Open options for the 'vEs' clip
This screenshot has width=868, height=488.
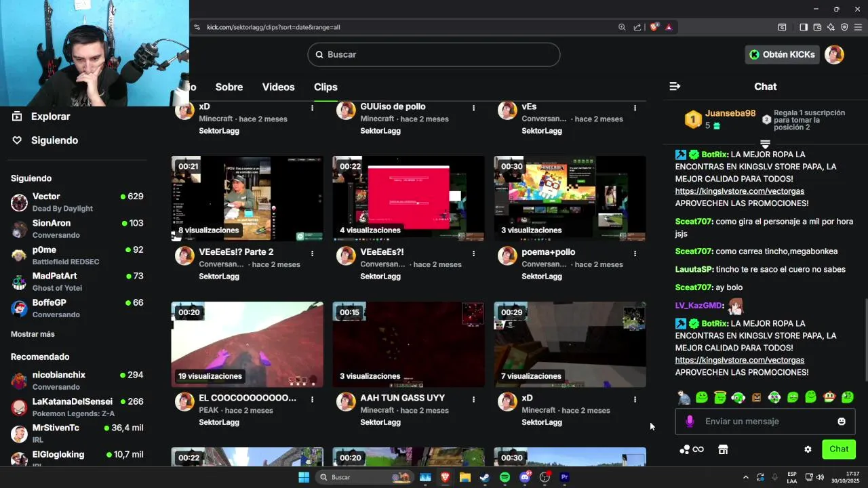coord(635,108)
